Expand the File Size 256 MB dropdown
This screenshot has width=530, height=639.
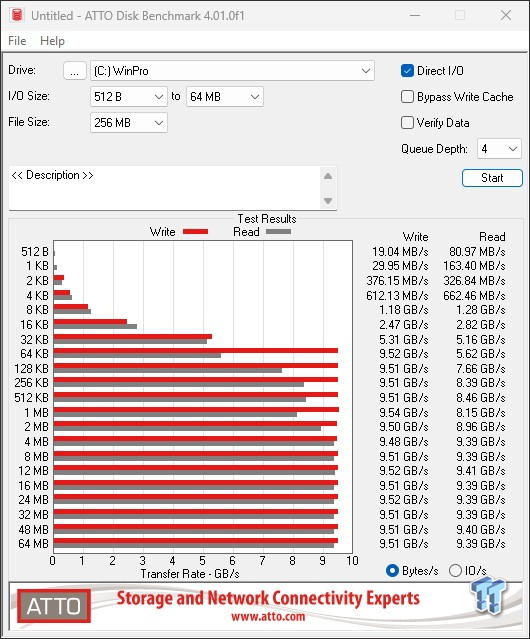[129, 123]
